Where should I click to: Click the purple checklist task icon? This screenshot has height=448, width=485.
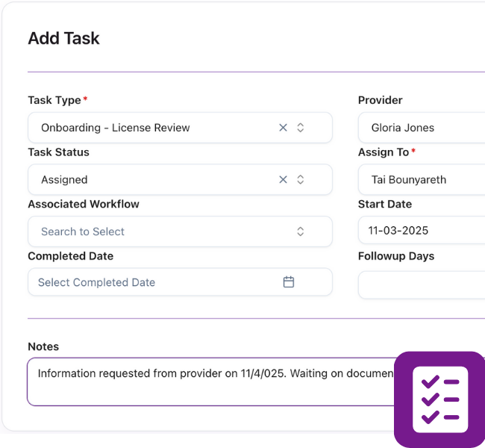click(439, 399)
